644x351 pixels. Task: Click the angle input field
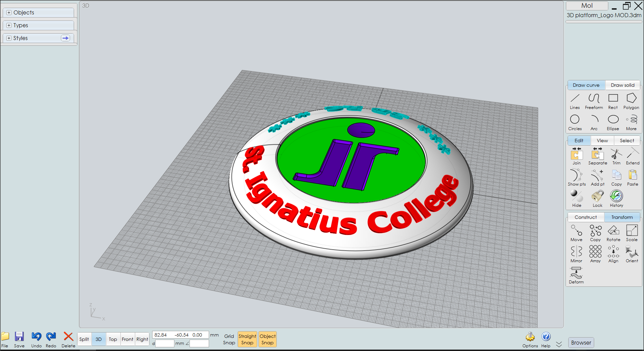199,343
